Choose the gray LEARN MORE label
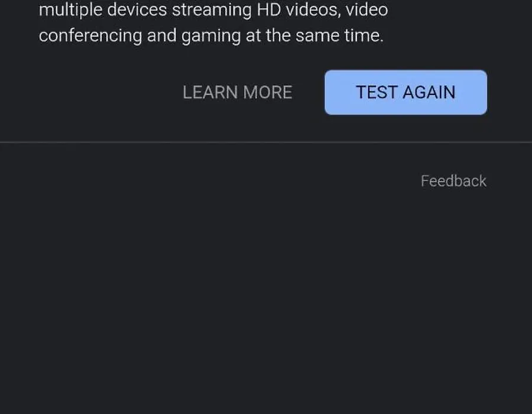This screenshot has height=414, width=532. coord(238,92)
